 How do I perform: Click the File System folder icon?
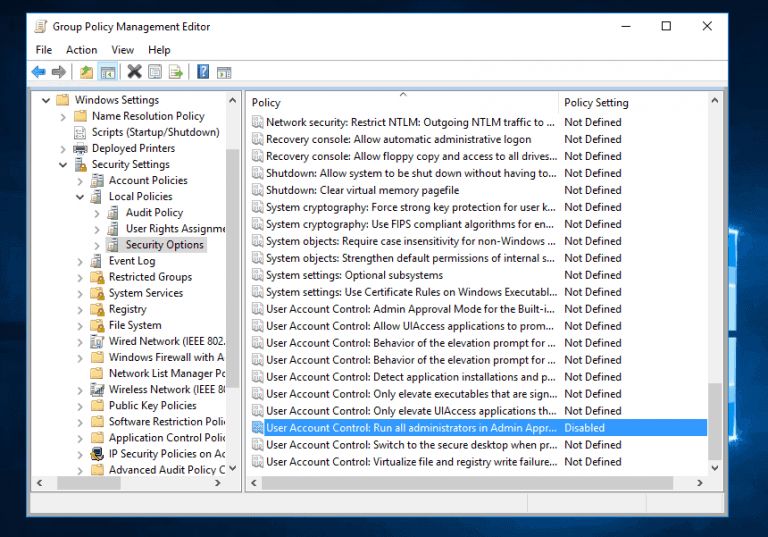(x=97, y=325)
